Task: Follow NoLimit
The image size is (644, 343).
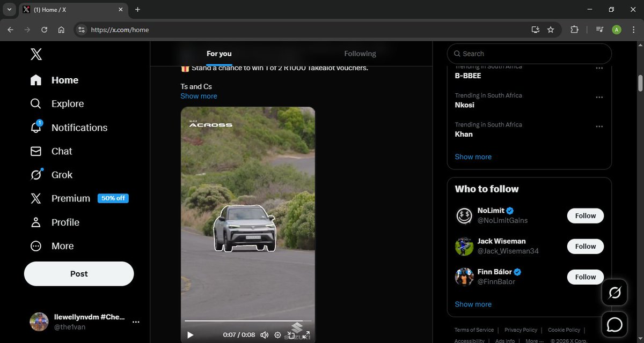Action: coord(586,216)
